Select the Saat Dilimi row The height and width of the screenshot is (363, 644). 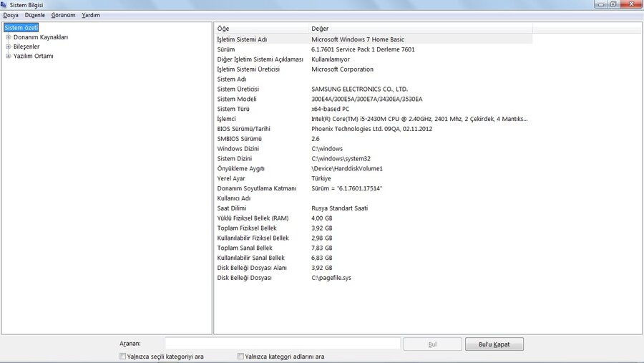click(x=374, y=208)
